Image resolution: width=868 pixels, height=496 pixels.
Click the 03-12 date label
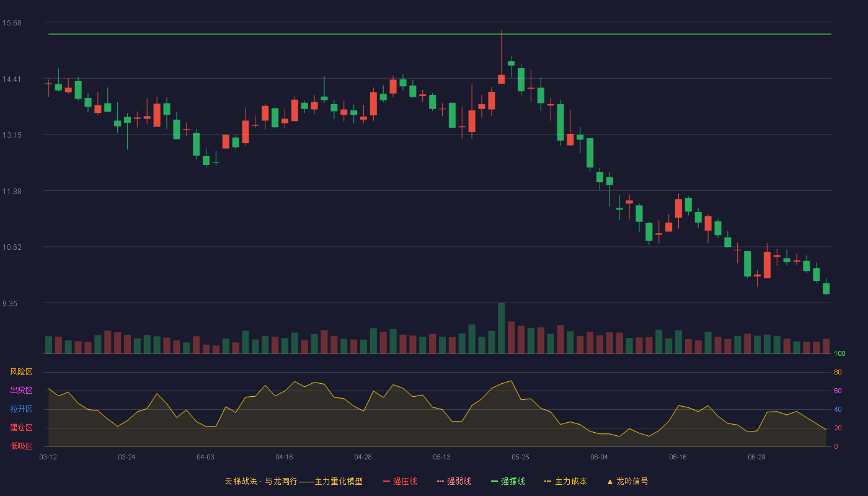(x=48, y=457)
